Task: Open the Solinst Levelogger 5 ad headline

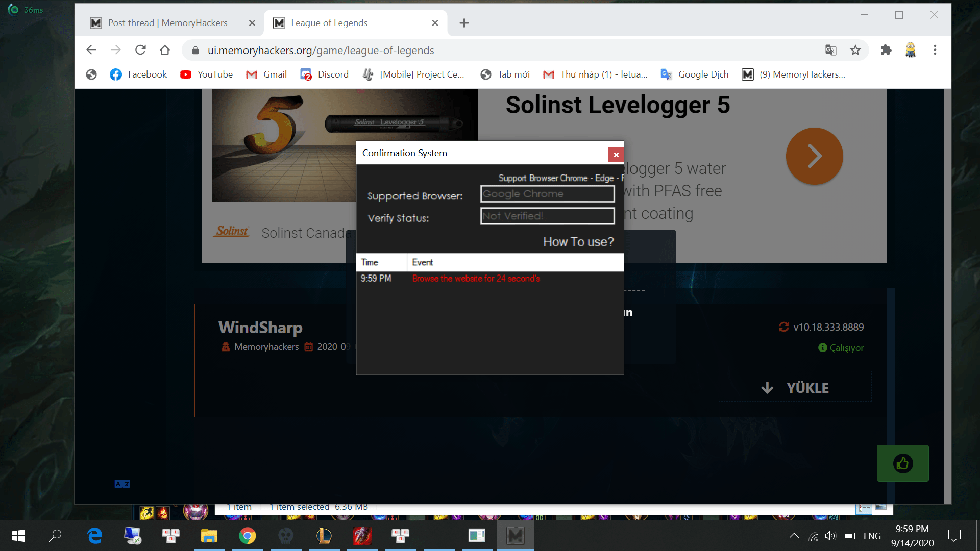Action: (618, 105)
